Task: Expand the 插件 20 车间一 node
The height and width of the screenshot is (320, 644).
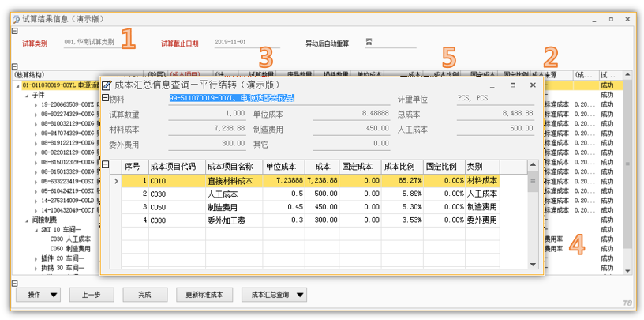Action: tap(36, 258)
